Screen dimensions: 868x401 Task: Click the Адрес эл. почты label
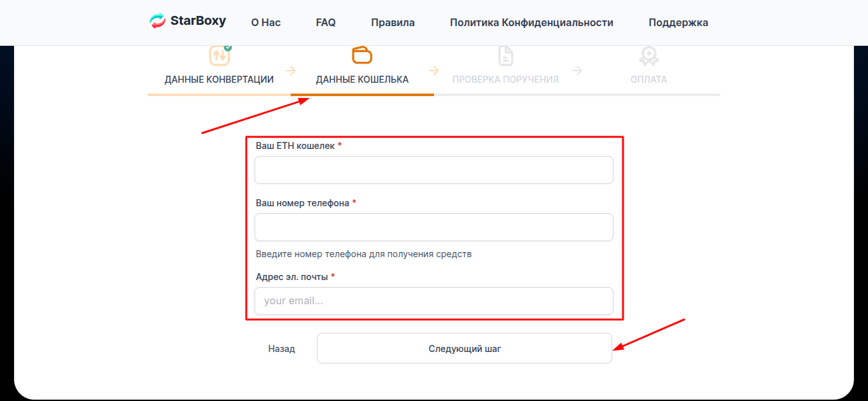tap(292, 277)
